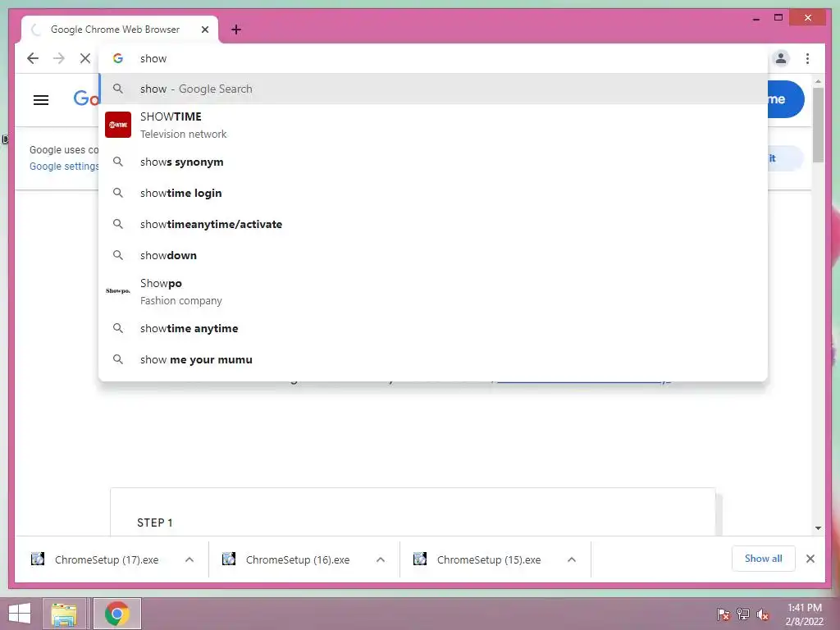This screenshot has width=840, height=630.
Task: Choose the "show me your mumu" suggestion
Action: [433, 359]
